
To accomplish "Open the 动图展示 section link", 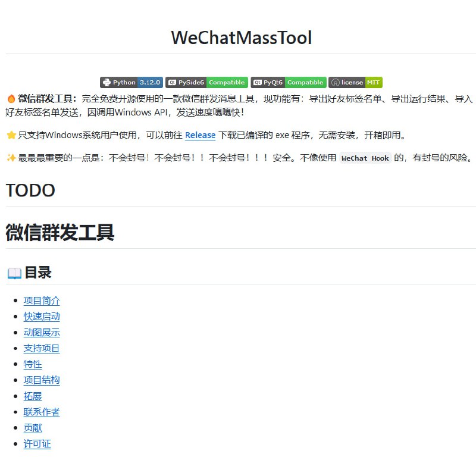I will (x=41, y=332).
